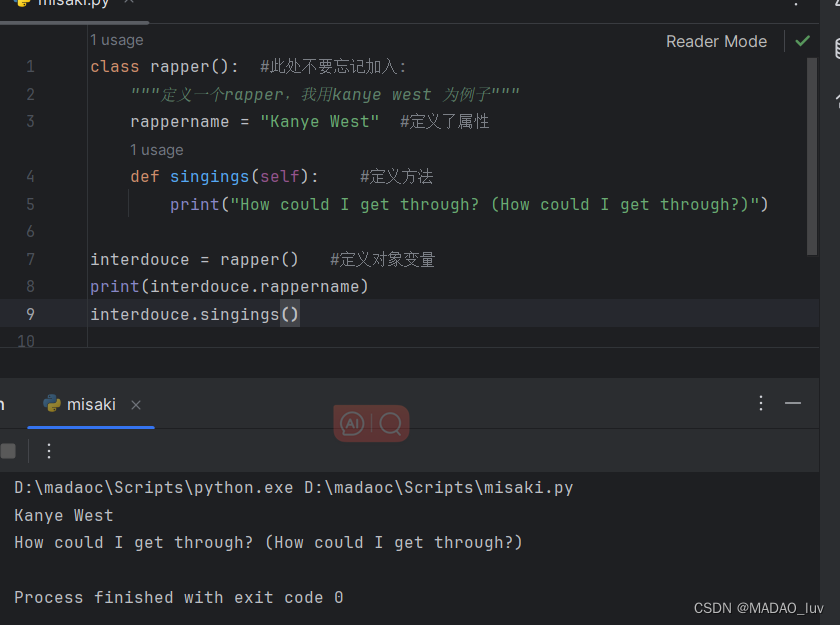Viewport: 840px width, 625px height.
Task: Click the magnifier icon beside the AI widget
Action: point(390,423)
